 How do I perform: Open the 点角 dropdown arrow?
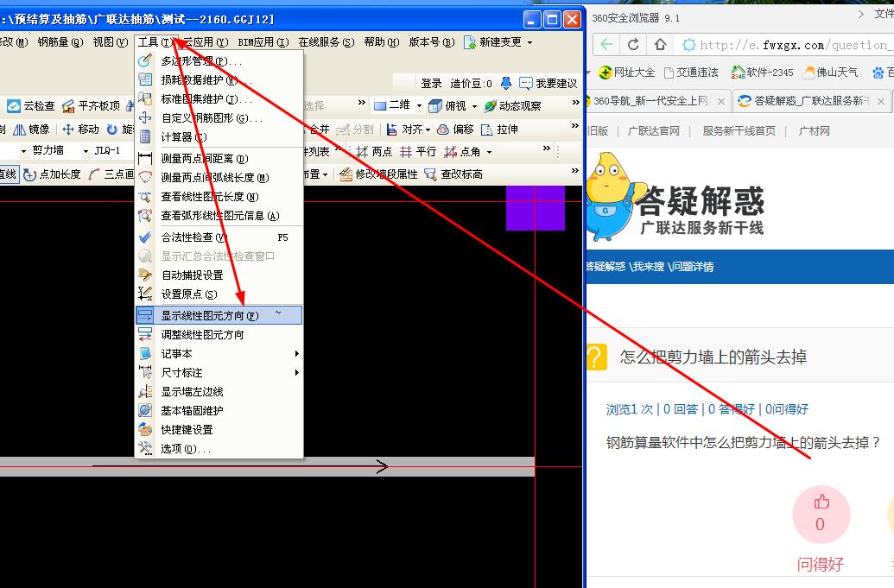(x=489, y=152)
